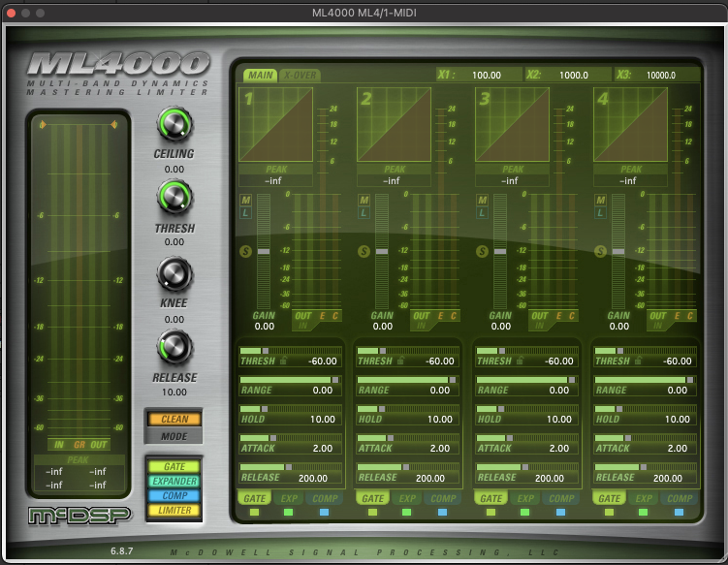
Task: Click the L button of band 1
Action: point(245,213)
